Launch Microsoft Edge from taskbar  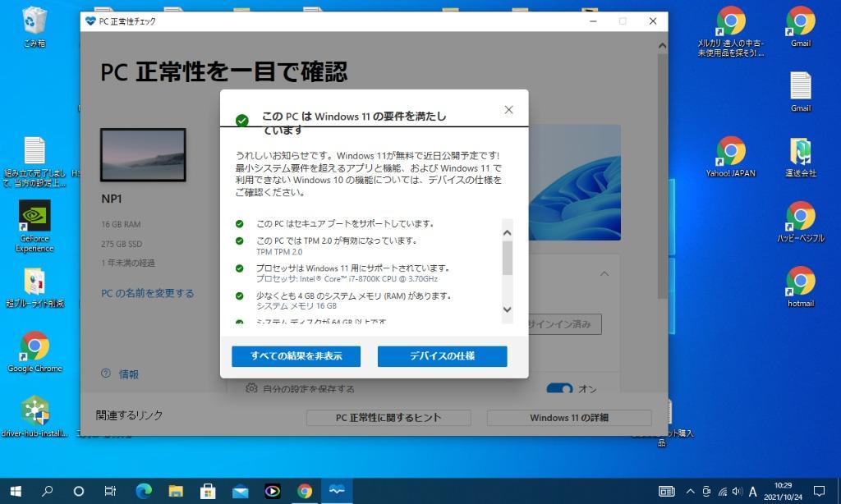[x=143, y=491]
